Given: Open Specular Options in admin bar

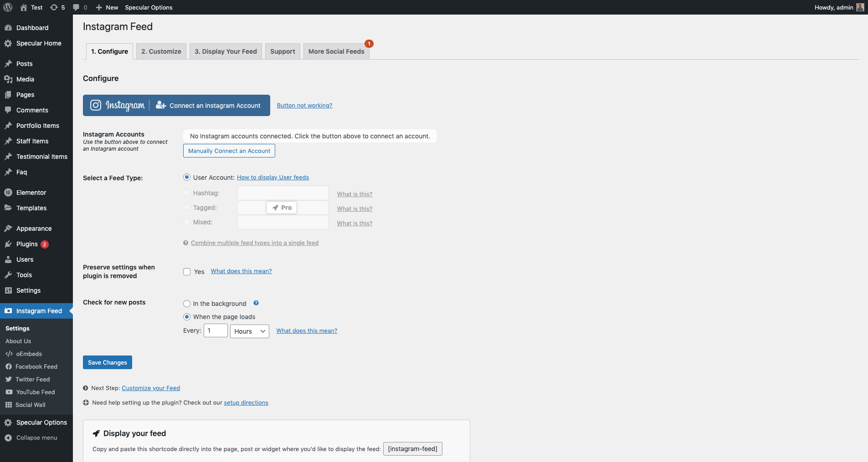Looking at the screenshot, I should [149, 7].
